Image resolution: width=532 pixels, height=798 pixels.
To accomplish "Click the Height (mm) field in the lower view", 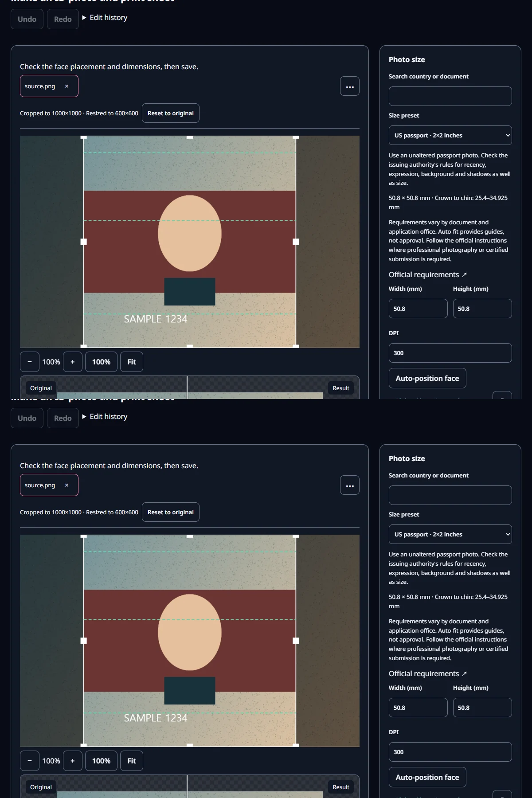I will tap(482, 708).
